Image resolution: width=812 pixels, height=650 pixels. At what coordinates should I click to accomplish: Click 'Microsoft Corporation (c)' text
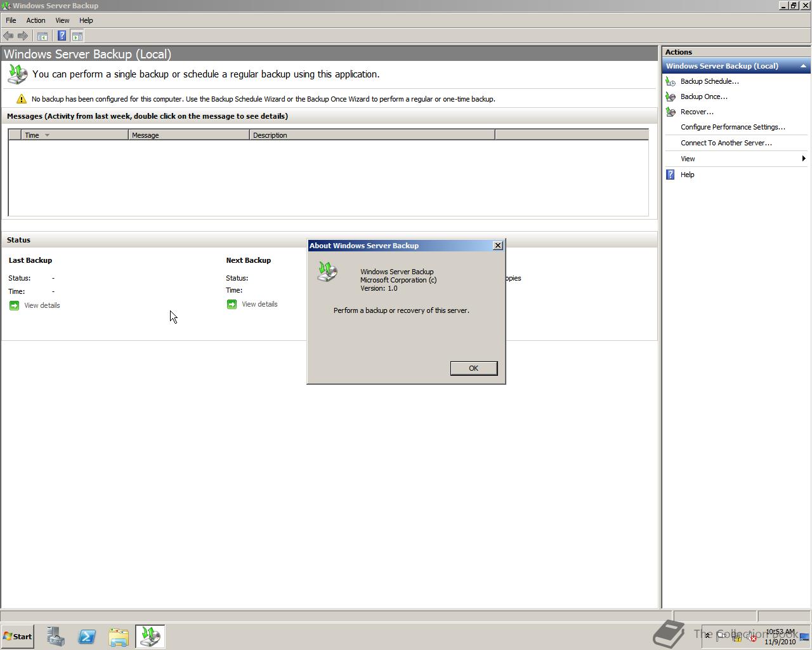point(398,280)
